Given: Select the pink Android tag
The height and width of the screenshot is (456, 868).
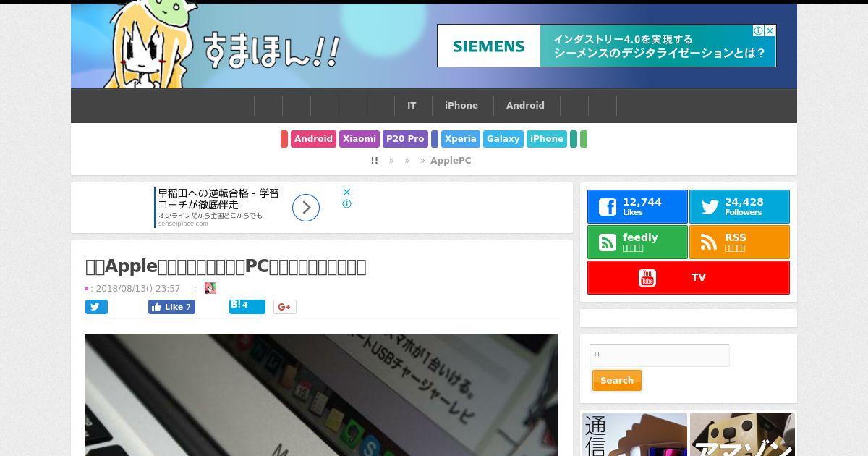Looking at the screenshot, I should pyautogui.click(x=313, y=139).
